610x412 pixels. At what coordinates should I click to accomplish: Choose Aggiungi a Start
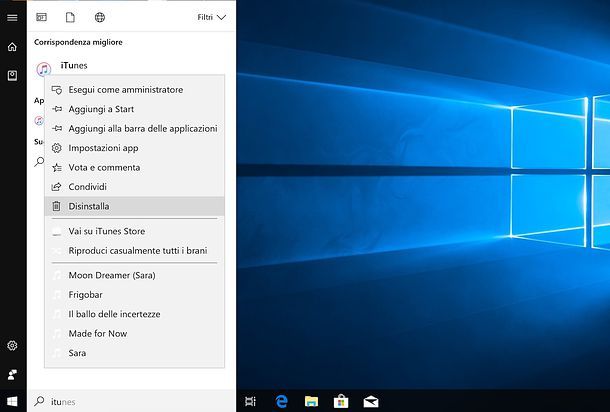coord(134,109)
